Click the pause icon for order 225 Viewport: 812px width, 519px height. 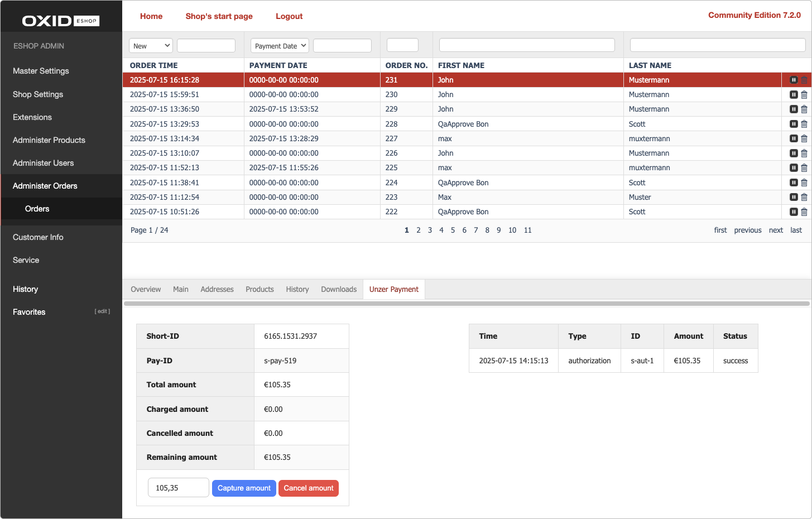[x=793, y=168]
